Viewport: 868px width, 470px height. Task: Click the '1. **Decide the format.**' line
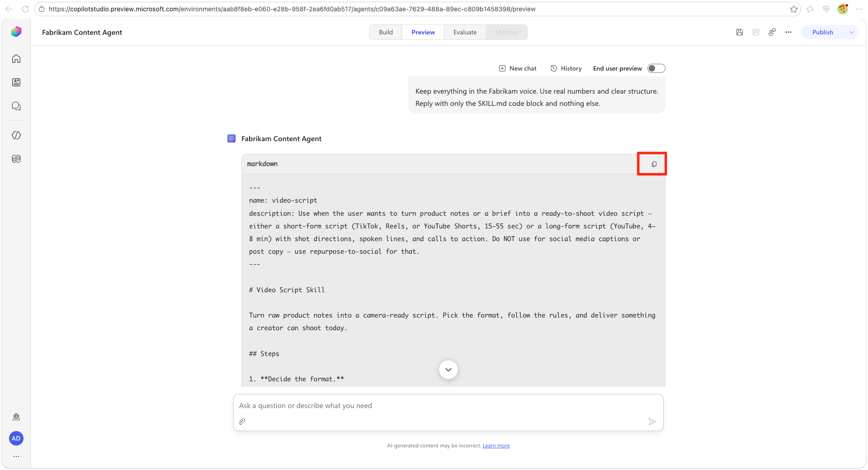(x=296, y=379)
